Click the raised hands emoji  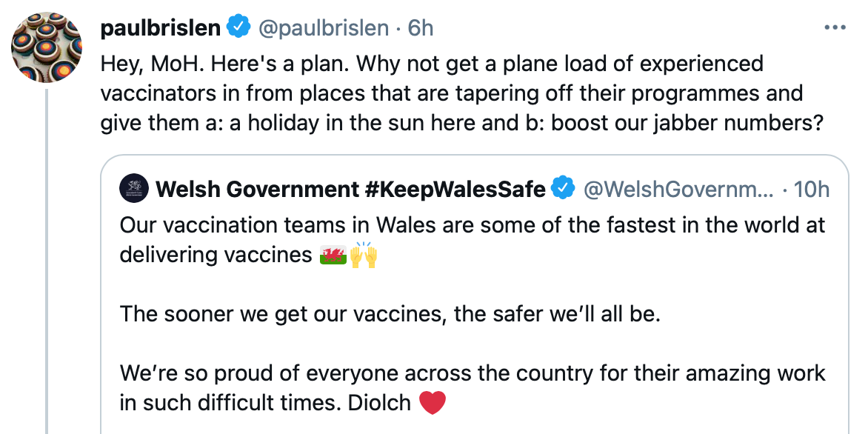(x=364, y=256)
